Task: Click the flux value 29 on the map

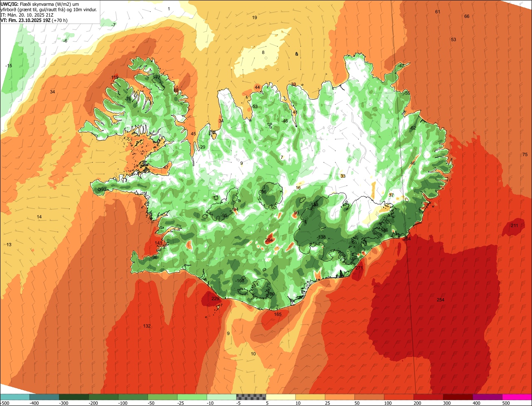Action: click(203, 147)
